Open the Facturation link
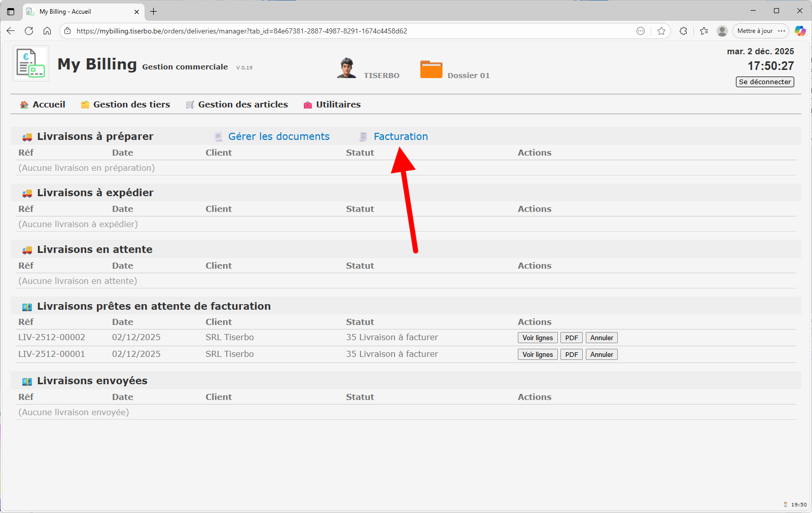The width and height of the screenshot is (812, 513). click(x=400, y=136)
